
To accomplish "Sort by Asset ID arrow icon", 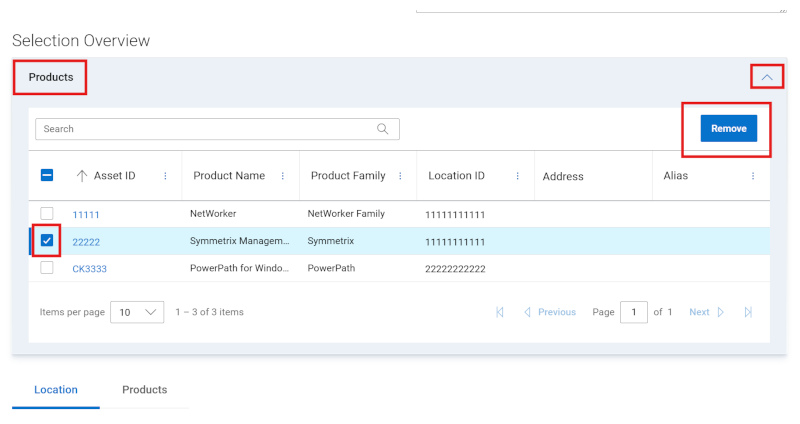I will 82,176.
